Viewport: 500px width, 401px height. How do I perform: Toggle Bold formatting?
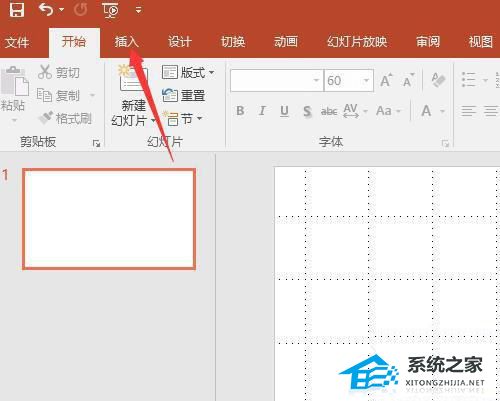[x=240, y=111]
